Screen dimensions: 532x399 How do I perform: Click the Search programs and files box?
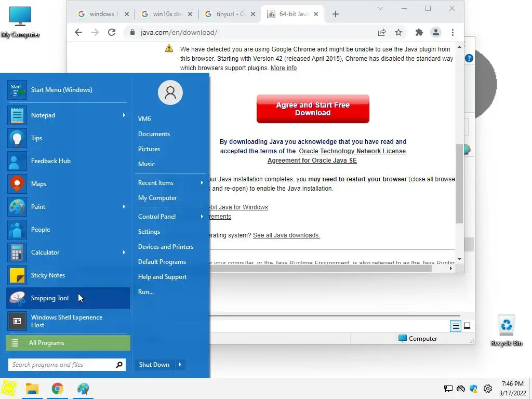(67, 365)
